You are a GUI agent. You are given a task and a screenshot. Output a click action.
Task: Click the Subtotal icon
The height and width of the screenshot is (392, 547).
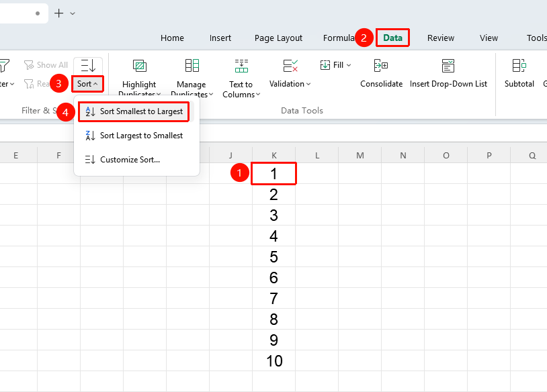tap(519, 66)
